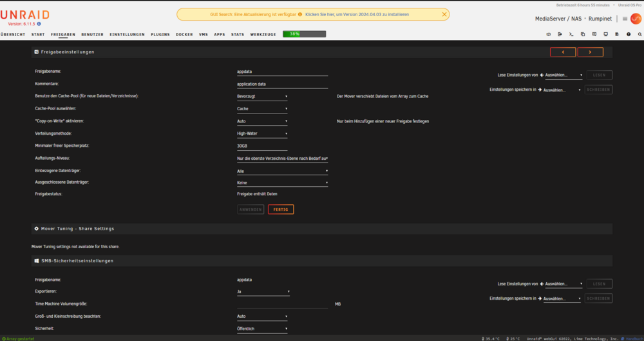644x341 pixels.
Task: Click the search magnifier icon
Action: [x=640, y=34]
